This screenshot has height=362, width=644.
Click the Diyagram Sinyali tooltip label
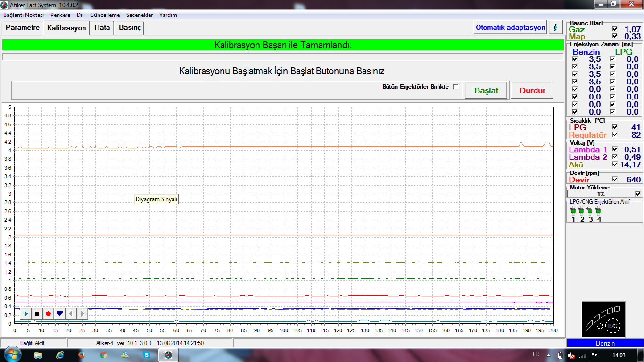click(x=157, y=199)
